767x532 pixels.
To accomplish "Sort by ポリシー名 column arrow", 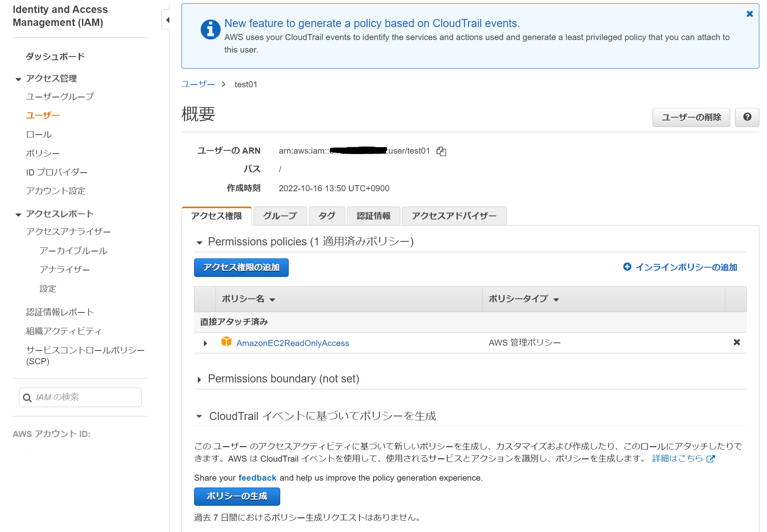I will tap(273, 300).
